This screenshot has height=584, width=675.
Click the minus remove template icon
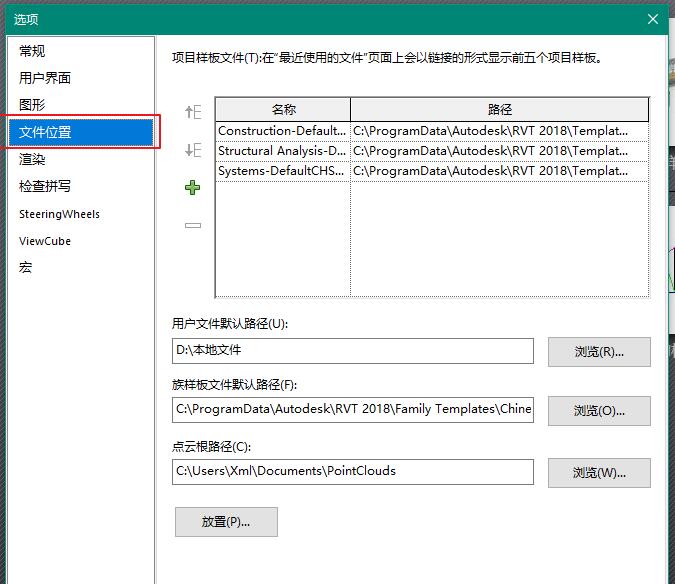pyautogui.click(x=193, y=225)
